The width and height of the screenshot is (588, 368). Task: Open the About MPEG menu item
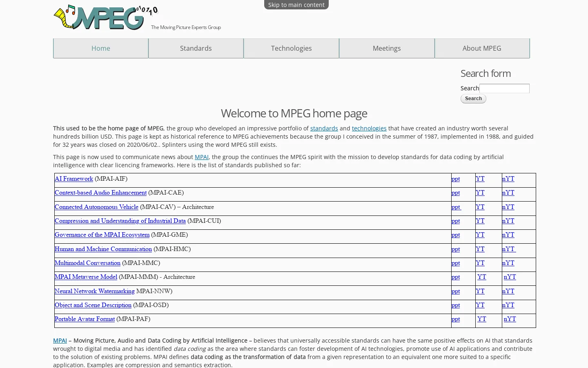pyautogui.click(x=482, y=48)
